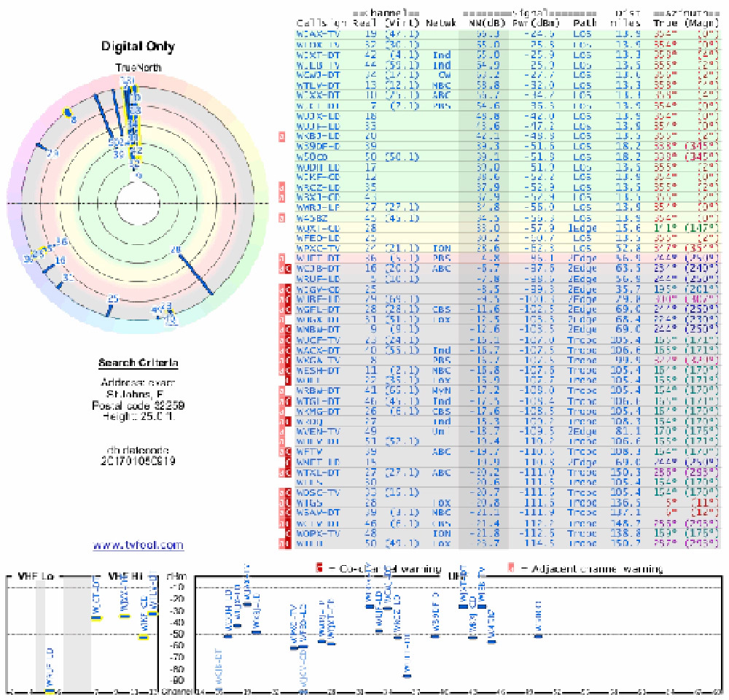Viewport: 729px width, 700px height.
Task: Click adjacent-channel warning badge beside W45BZ
Action: 281,218
